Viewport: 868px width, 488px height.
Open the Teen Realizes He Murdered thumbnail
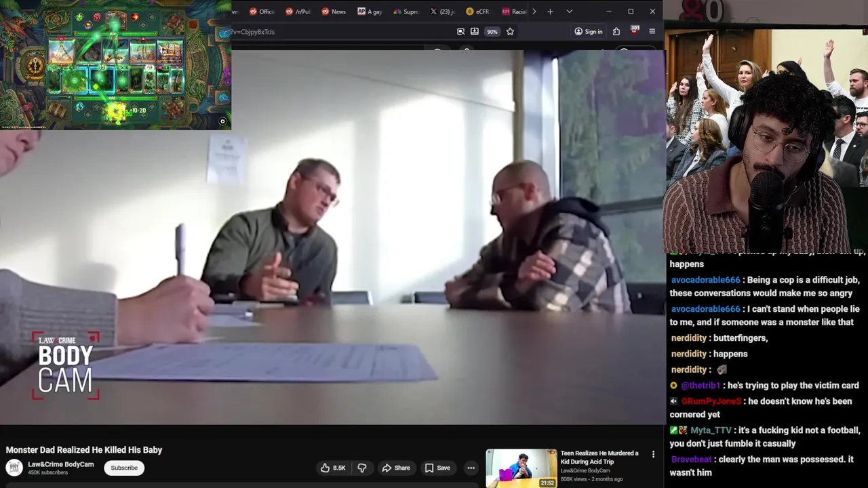[x=521, y=468]
